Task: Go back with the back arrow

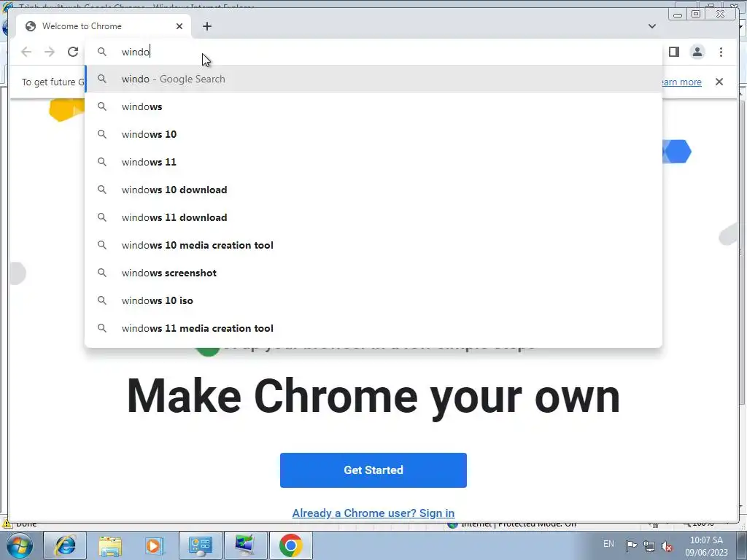Action: 26,52
